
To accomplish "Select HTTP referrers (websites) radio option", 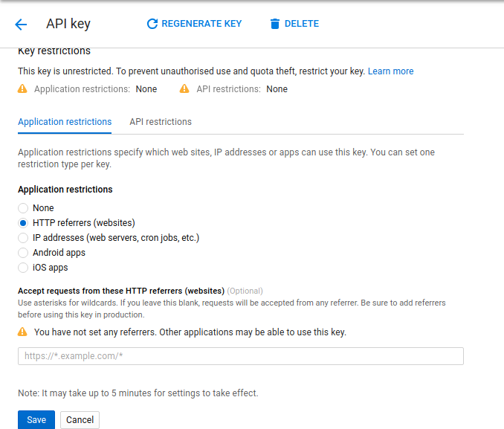I will click(23, 223).
